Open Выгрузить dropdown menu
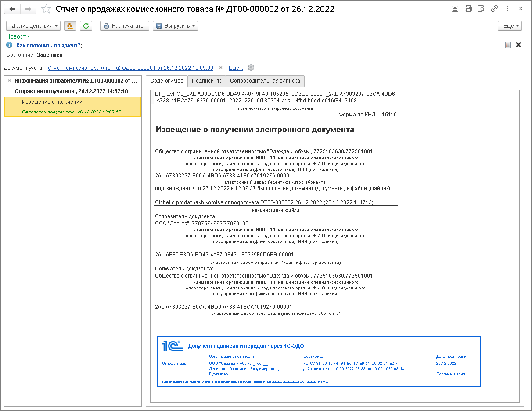This screenshot has width=532, height=411. tap(175, 26)
